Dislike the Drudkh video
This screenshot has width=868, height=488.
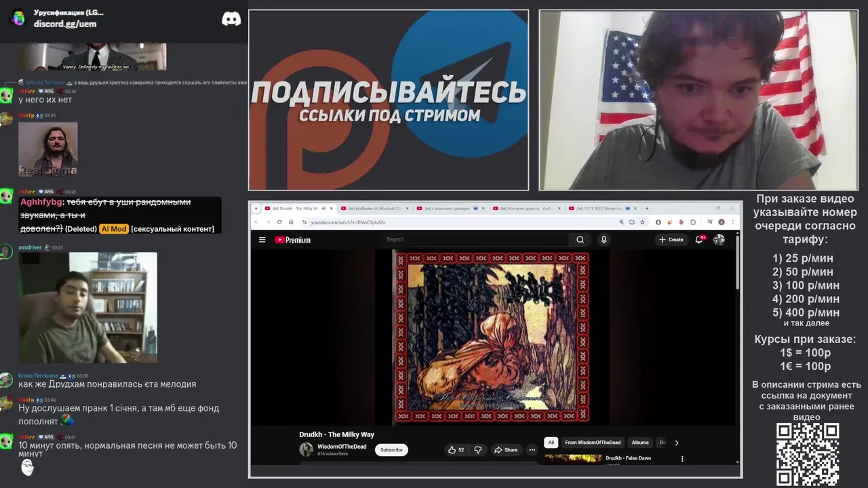pos(477,449)
